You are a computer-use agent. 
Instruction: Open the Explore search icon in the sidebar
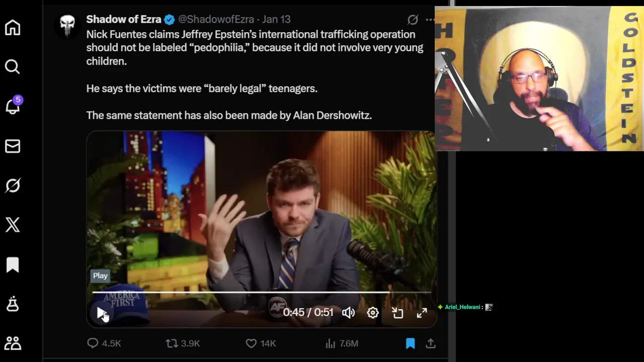(x=13, y=67)
